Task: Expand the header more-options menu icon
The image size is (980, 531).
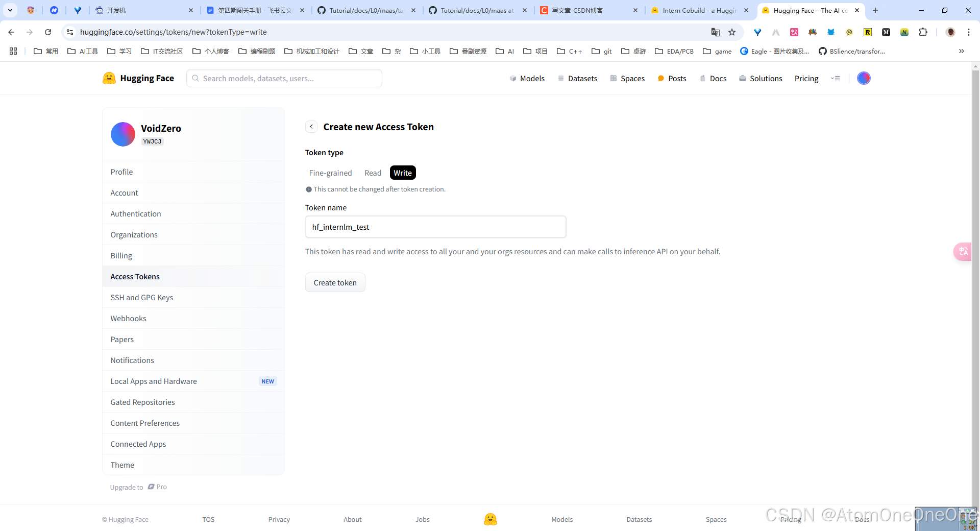Action: click(x=836, y=78)
